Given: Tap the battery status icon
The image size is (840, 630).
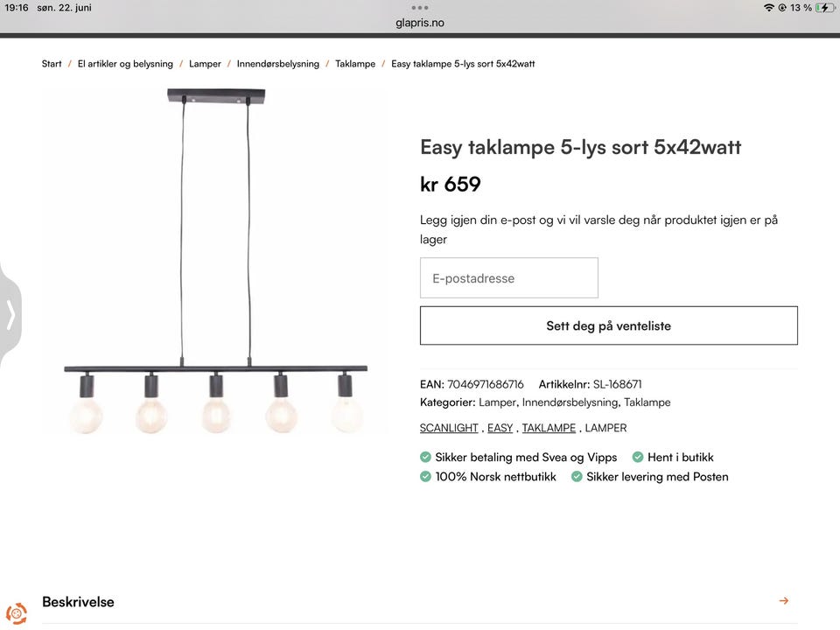Looking at the screenshot, I should click(x=824, y=8).
